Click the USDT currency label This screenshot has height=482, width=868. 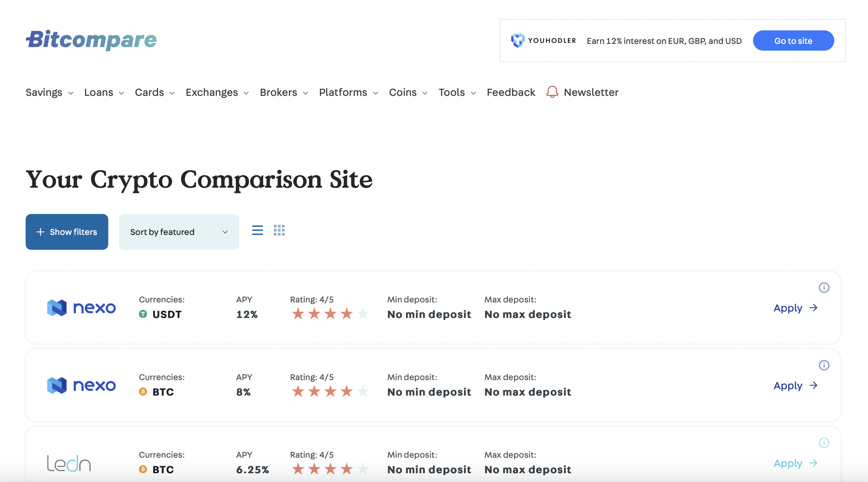pos(167,314)
